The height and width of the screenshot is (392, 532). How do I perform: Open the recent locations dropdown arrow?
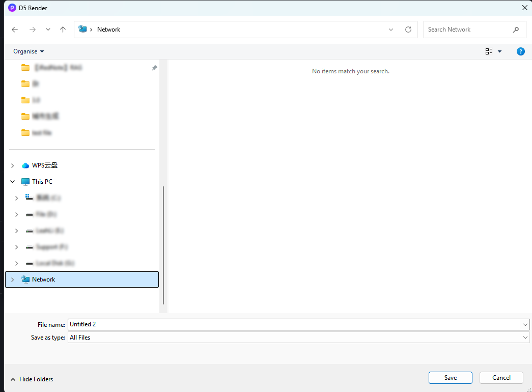click(x=48, y=30)
